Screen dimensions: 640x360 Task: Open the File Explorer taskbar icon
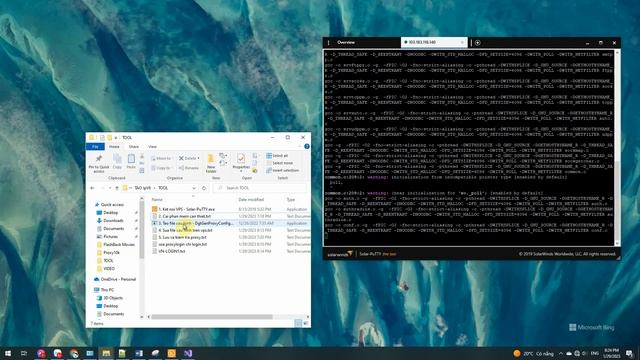[106, 353]
